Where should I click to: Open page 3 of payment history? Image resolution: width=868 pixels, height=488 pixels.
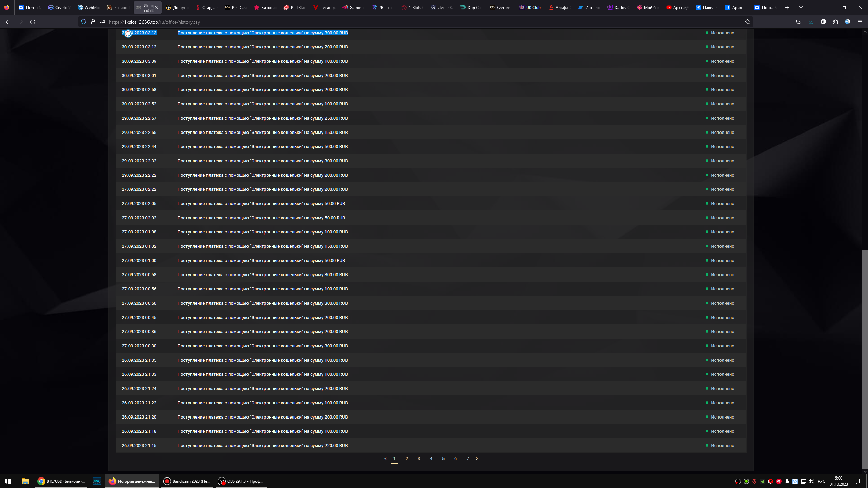tap(419, 459)
